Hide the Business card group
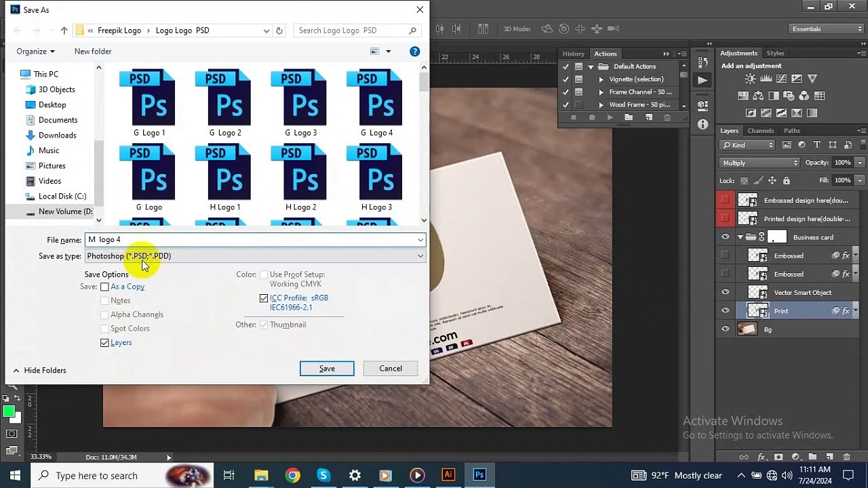 point(726,237)
